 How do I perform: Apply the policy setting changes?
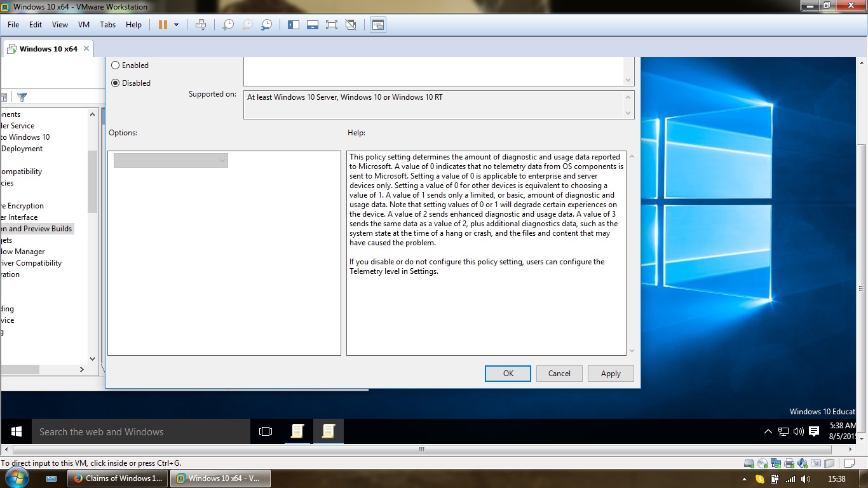[x=611, y=374]
